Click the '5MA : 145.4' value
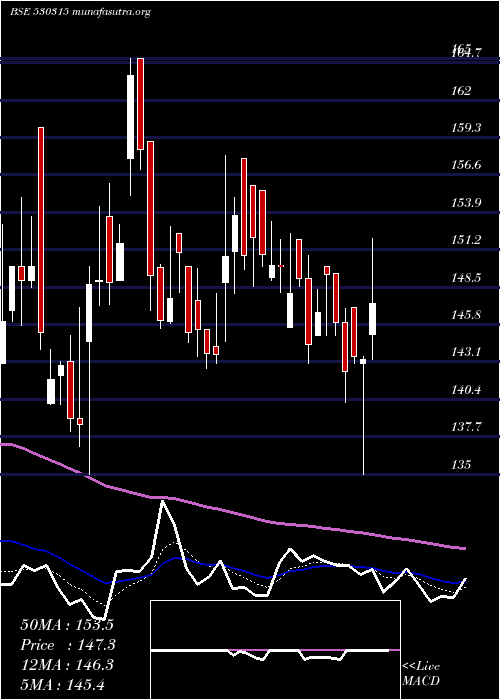 click(62, 684)
